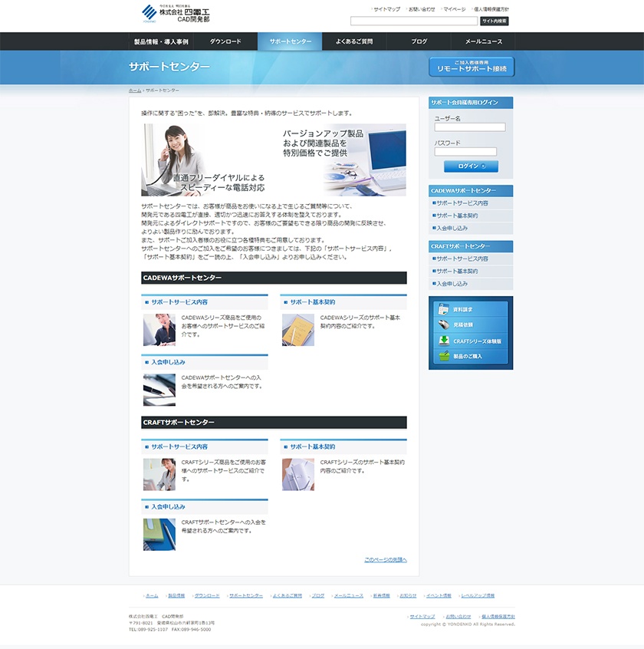The width and height of the screenshot is (644, 649).
Task: Select the サポートセンター tab in navigation bar
Action: point(290,41)
